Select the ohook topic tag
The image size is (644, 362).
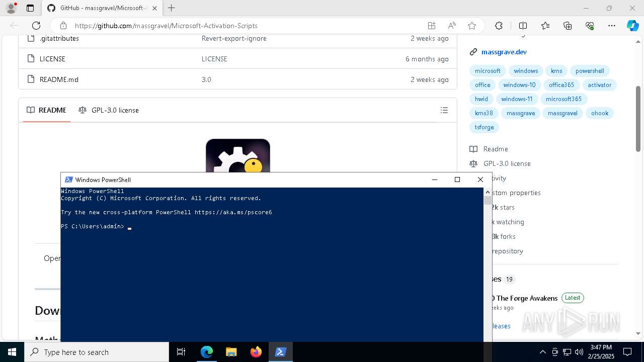coord(600,113)
